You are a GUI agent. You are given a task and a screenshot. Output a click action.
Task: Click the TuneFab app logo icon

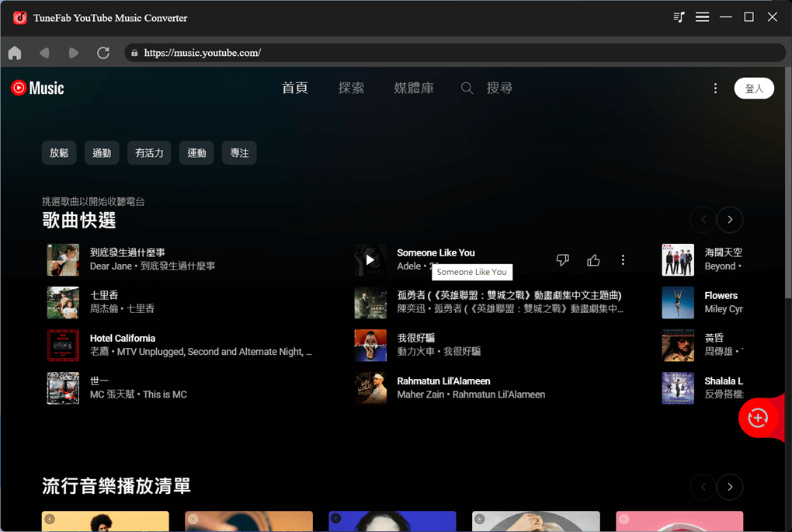click(19, 18)
